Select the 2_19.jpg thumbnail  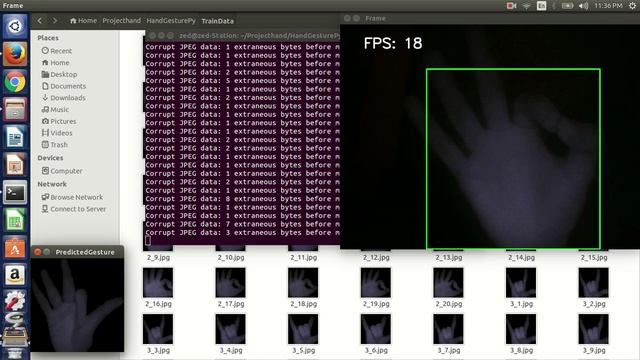tap(376, 282)
